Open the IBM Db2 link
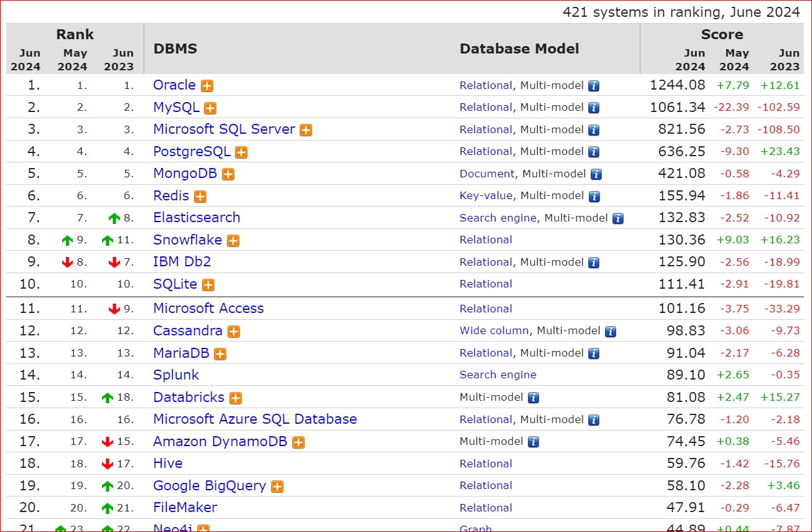Screen dimensions: 812x532 pyautogui.click(x=182, y=262)
